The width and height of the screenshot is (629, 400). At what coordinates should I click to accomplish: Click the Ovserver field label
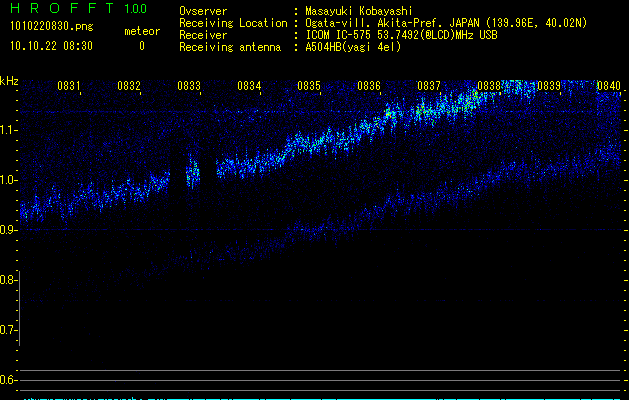point(203,11)
